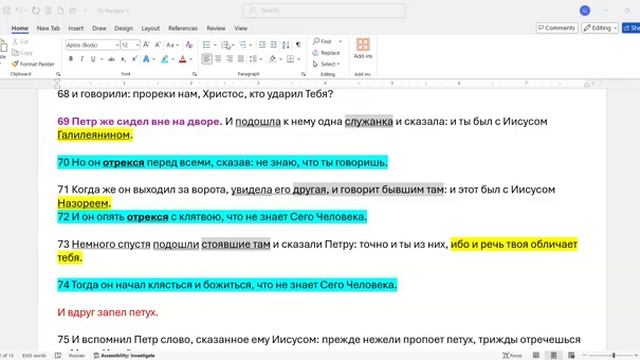
Task: Undo the last action
Action: pos(19,11)
